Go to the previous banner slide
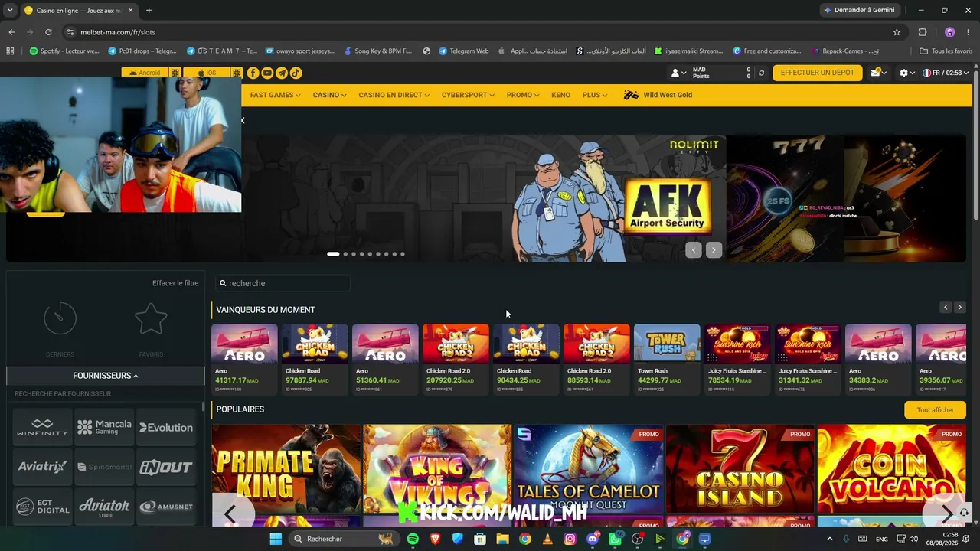Viewport: 980px width, 551px height. [694, 250]
